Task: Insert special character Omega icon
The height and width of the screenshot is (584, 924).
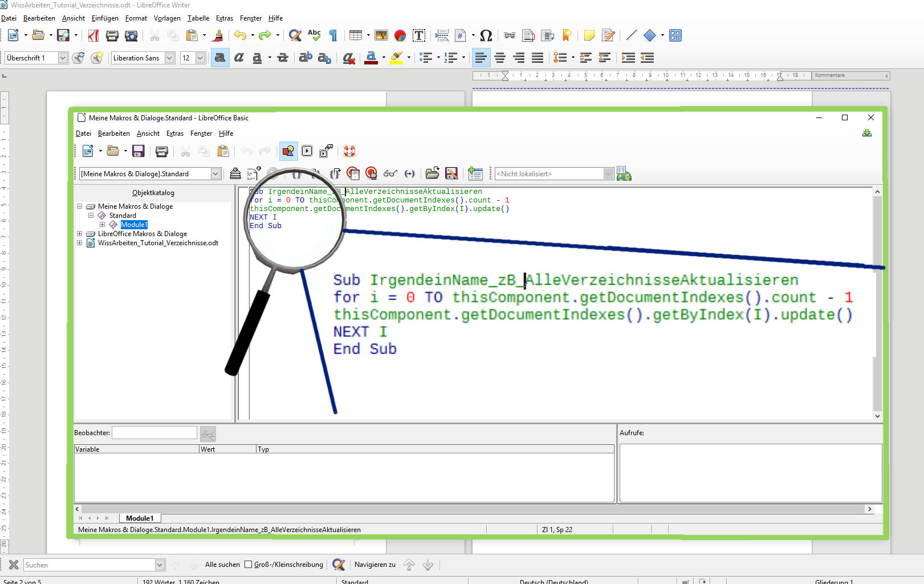Action: [486, 35]
